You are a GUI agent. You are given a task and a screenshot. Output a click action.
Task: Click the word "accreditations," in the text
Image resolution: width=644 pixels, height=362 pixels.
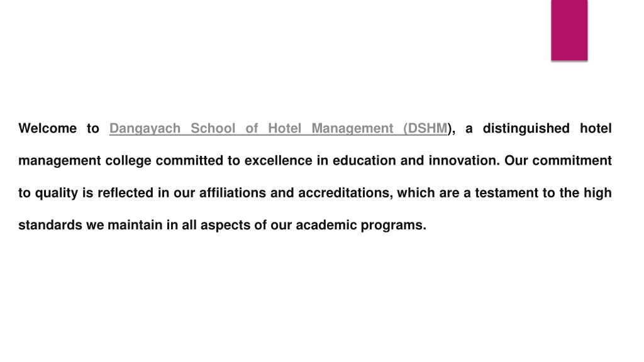click(345, 193)
